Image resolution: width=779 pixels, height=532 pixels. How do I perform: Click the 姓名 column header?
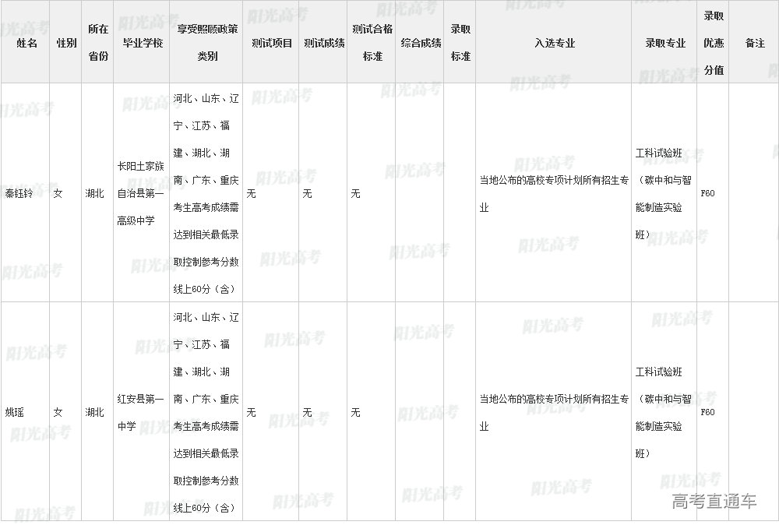point(26,44)
